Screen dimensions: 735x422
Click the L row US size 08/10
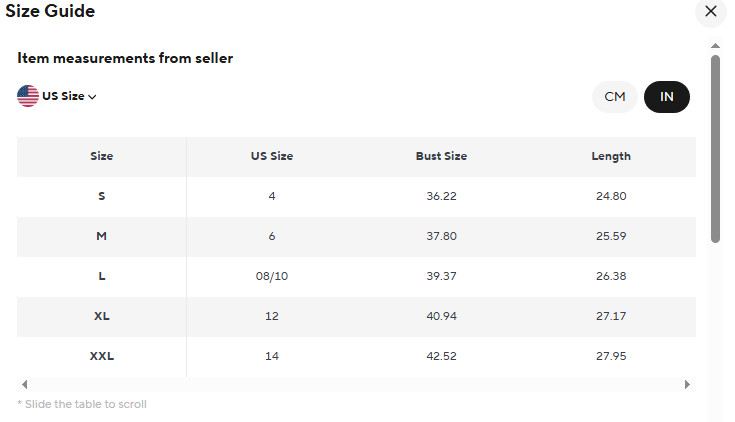(271, 276)
